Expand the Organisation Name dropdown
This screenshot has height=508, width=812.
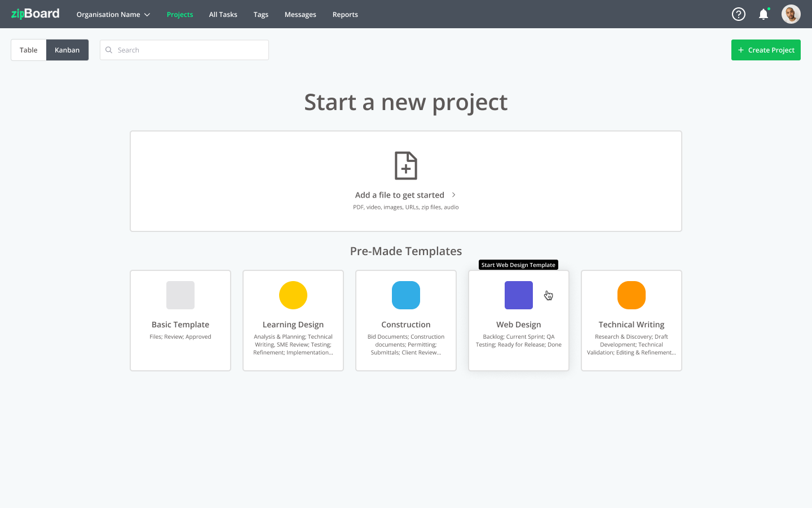(x=113, y=15)
